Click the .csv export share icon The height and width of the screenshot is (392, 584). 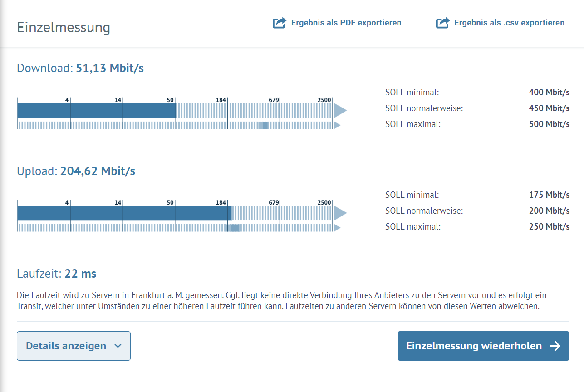tap(443, 23)
